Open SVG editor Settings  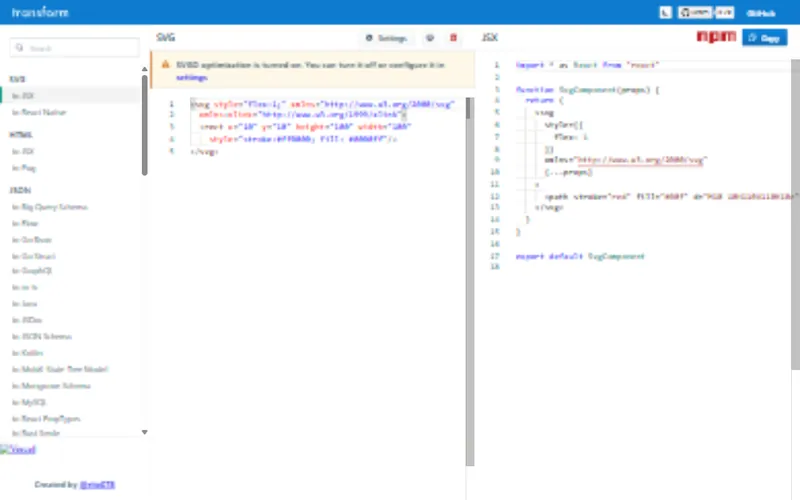click(x=386, y=38)
